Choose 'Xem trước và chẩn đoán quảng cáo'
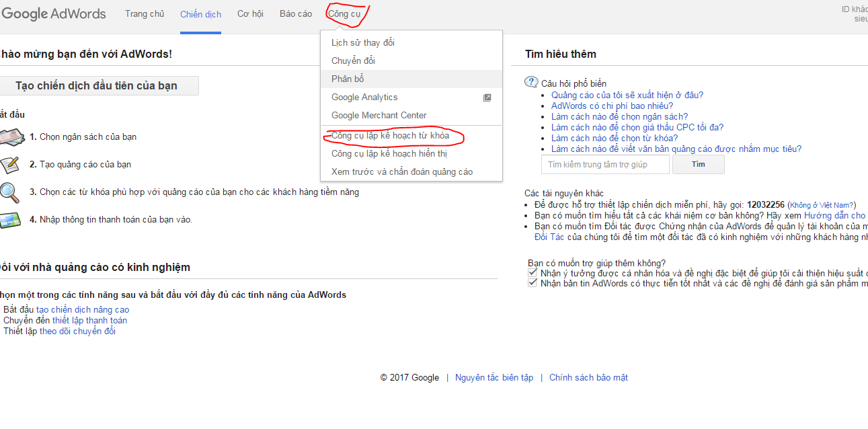This screenshot has width=868, height=429. click(x=411, y=171)
